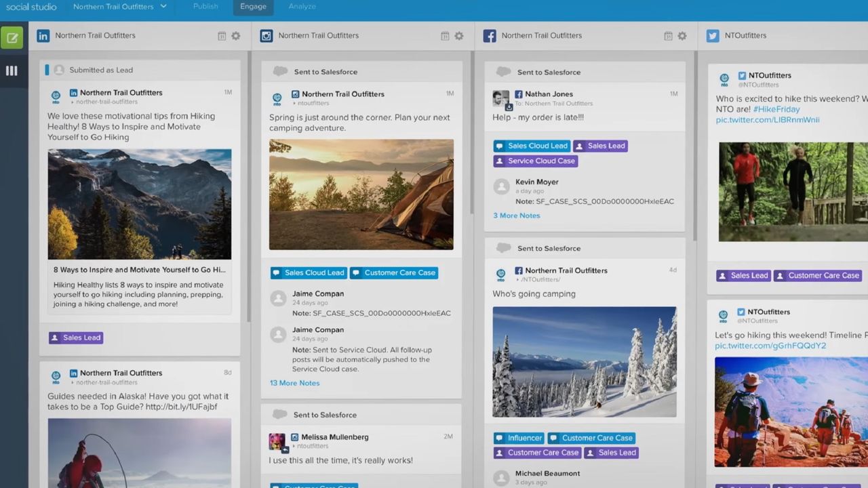Click 'Guides needed in Alaska!' post text
This screenshot has height=488, width=868.
pos(138,402)
